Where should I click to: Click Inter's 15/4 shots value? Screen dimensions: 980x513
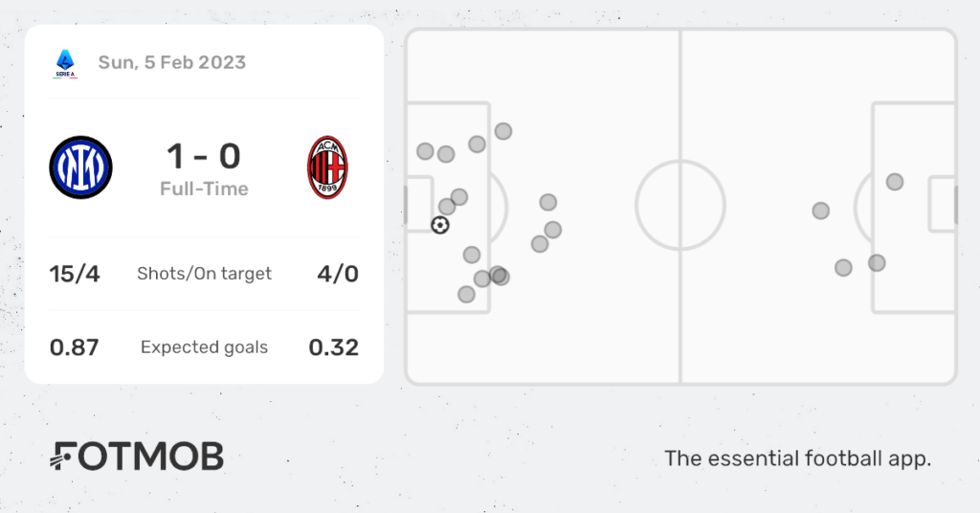pos(75,274)
